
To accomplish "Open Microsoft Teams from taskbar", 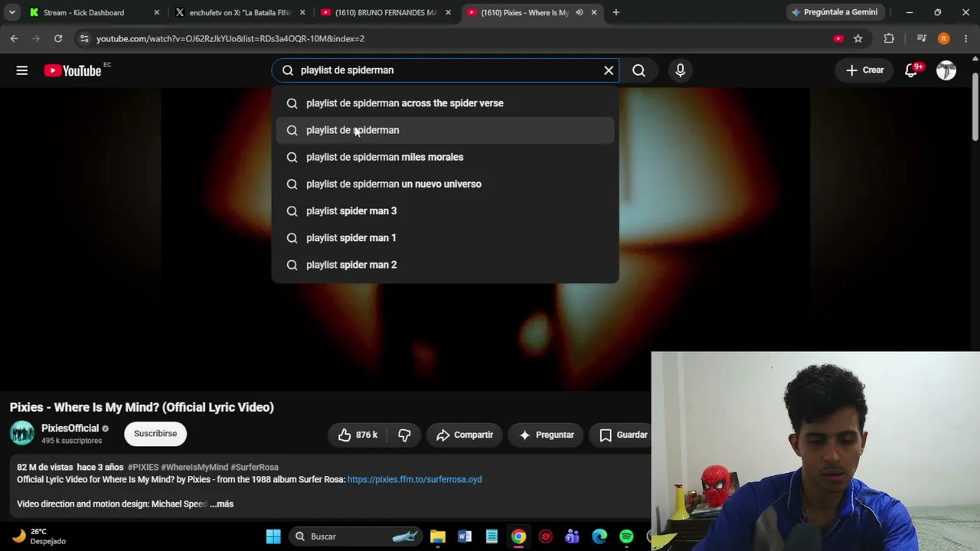I will [572, 536].
